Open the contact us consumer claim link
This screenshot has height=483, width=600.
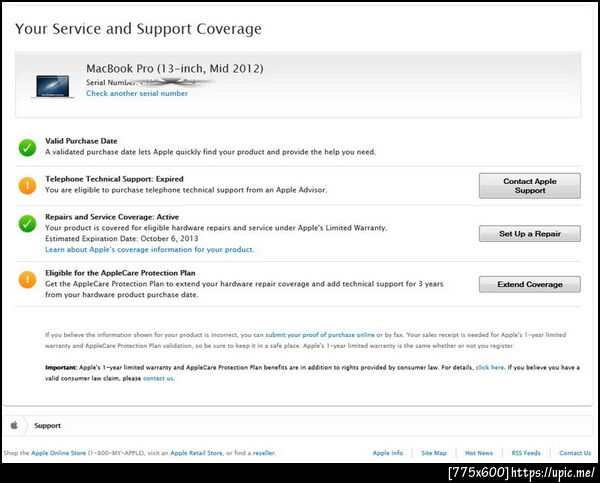pos(158,379)
